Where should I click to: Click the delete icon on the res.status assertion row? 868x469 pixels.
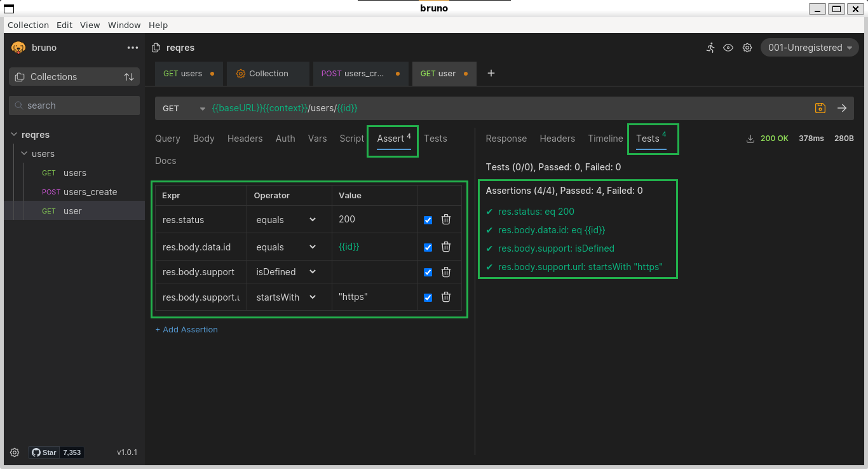click(446, 219)
